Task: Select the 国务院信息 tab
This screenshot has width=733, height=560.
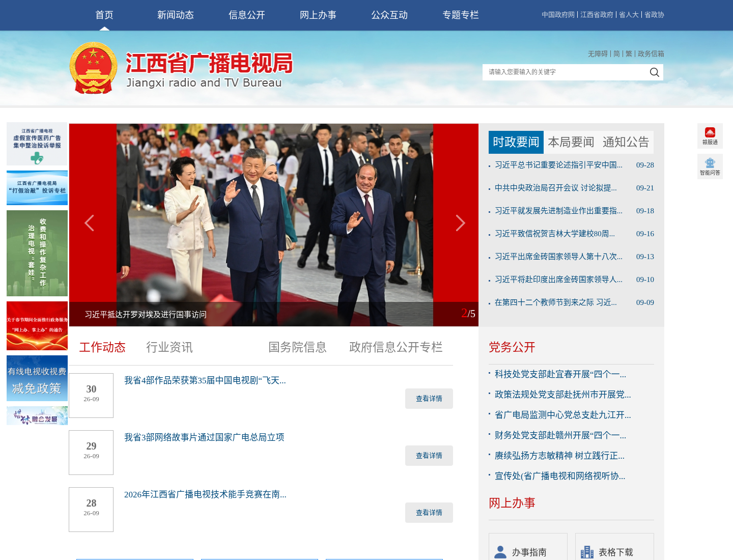Action: [297, 347]
